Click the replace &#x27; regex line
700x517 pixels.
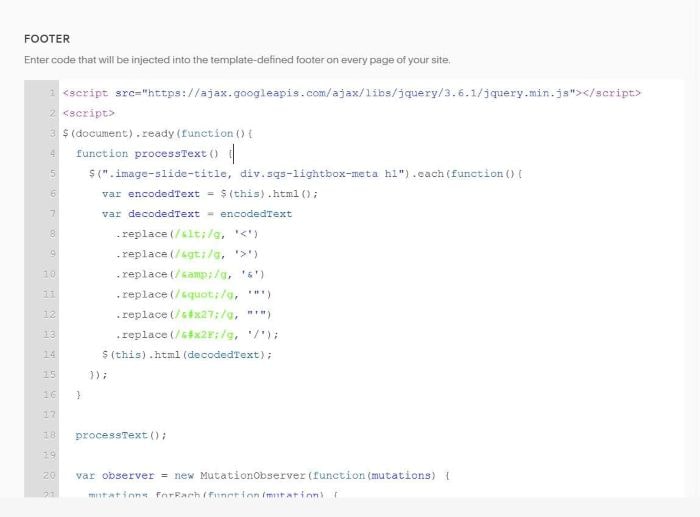(193, 314)
